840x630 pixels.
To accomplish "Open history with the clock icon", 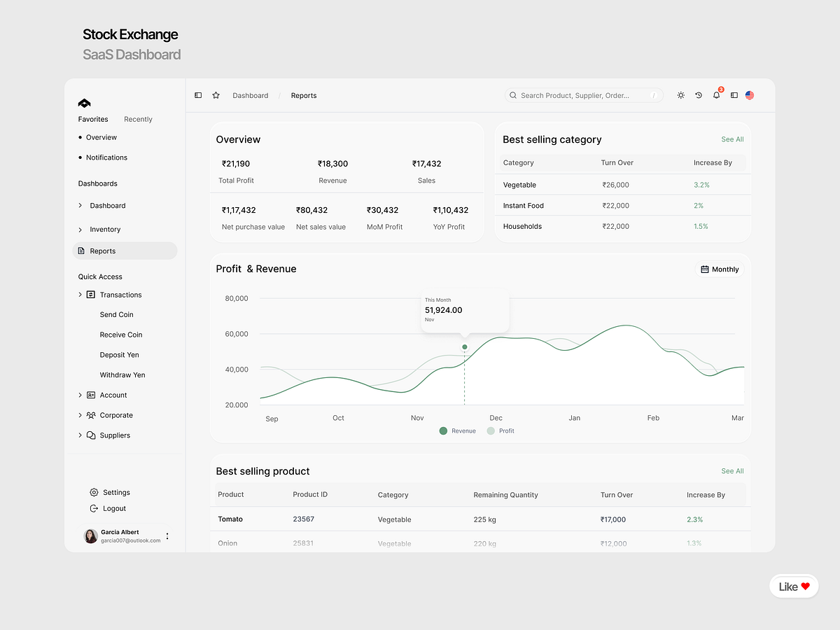I will tap(699, 95).
